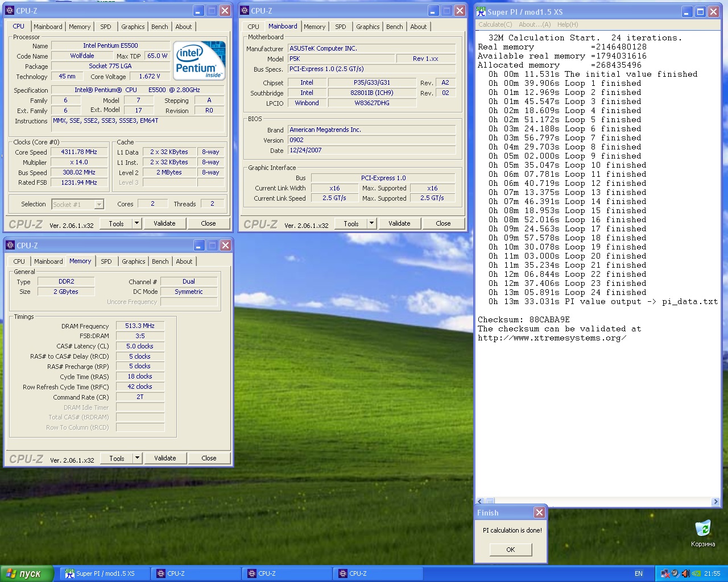Click Tools button in CPU window

pos(116,223)
